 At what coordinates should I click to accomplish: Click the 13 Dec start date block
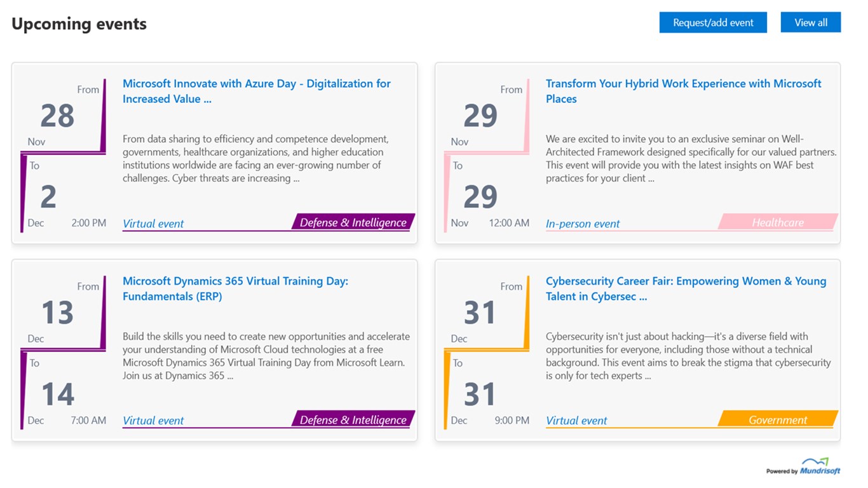pyautogui.click(x=58, y=313)
